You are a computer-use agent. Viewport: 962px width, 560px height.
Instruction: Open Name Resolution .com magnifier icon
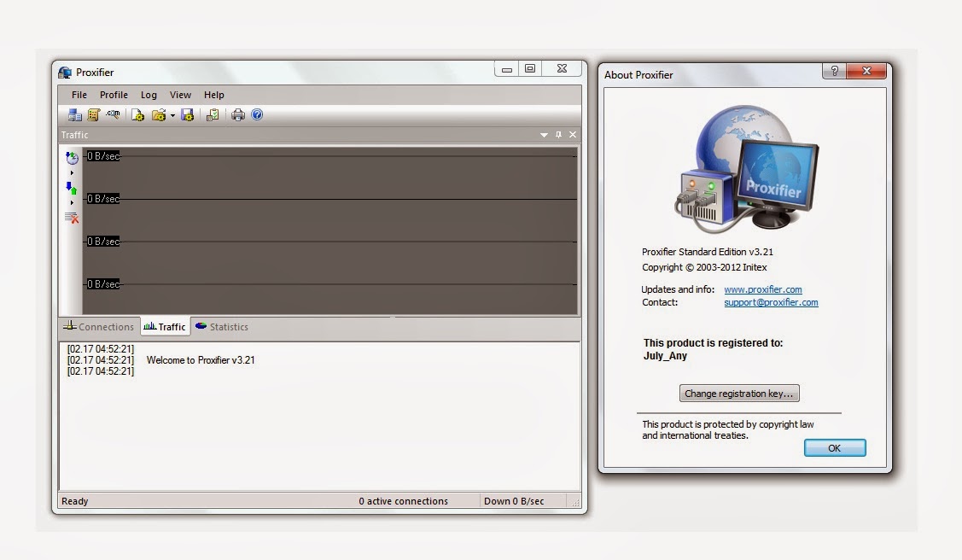click(113, 114)
